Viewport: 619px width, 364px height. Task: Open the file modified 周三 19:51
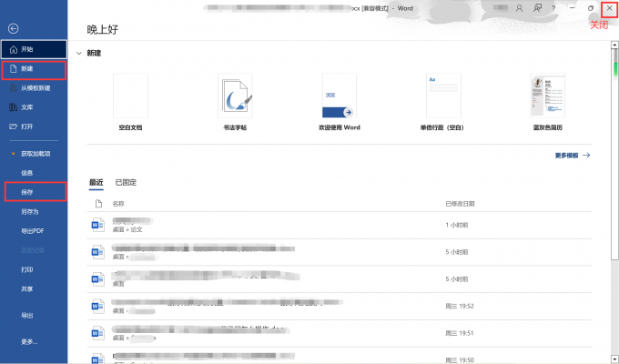click(340, 333)
